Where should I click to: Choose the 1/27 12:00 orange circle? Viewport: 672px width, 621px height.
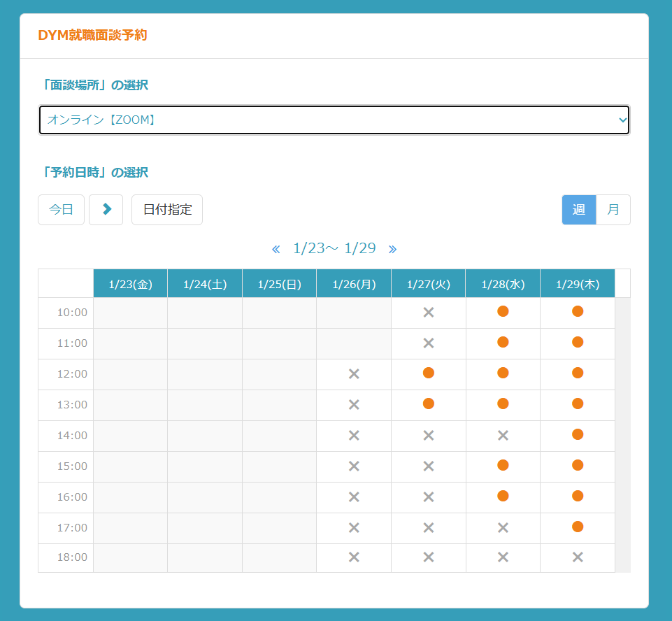coord(429,373)
